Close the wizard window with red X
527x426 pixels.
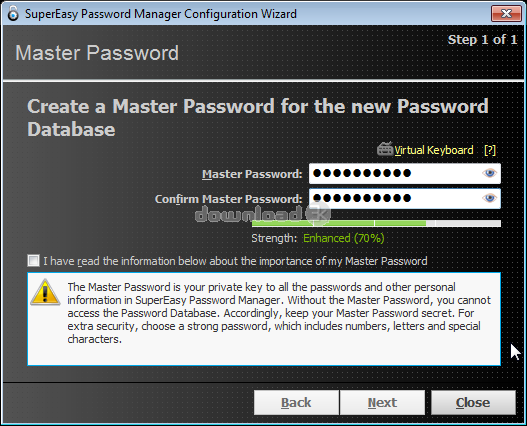506,13
